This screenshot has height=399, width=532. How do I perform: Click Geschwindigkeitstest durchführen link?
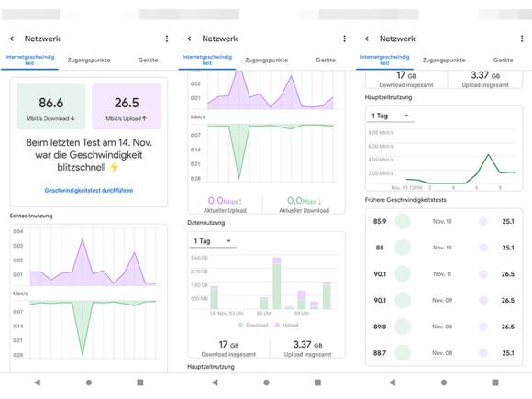coord(89,191)
